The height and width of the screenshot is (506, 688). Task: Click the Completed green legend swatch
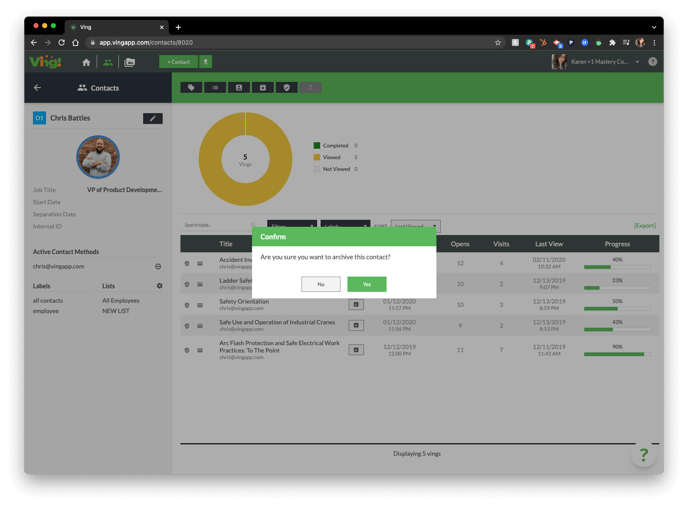coord(317,145)
